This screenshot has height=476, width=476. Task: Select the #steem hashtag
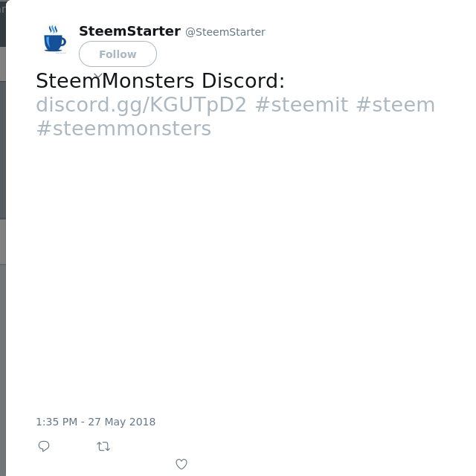point(396,104)
